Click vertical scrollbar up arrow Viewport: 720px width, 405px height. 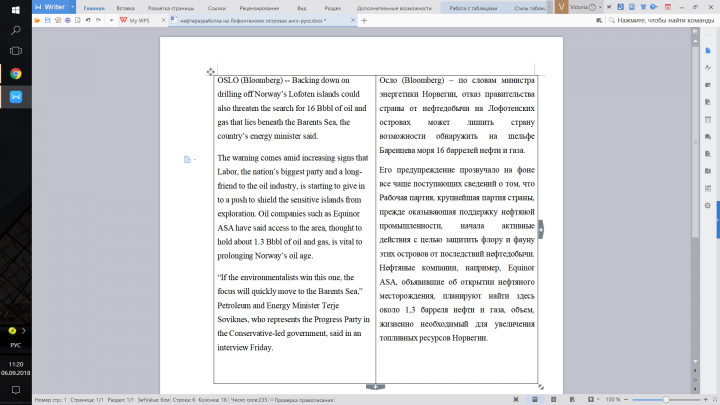695,41
